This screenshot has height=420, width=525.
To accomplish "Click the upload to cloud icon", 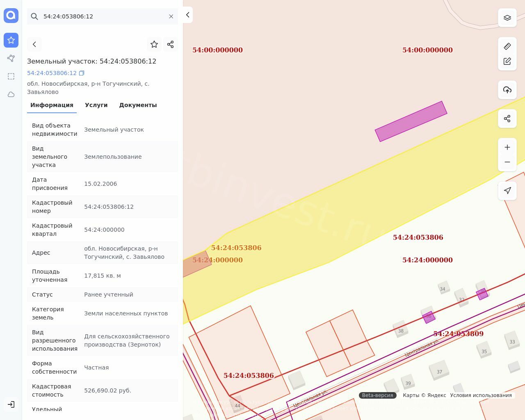I will [x=507, y=90].
